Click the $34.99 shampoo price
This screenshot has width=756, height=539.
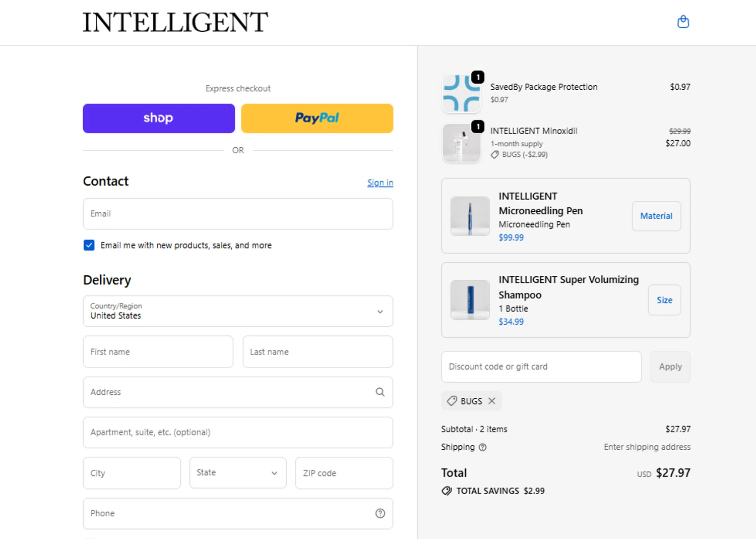tap(511, 322)
